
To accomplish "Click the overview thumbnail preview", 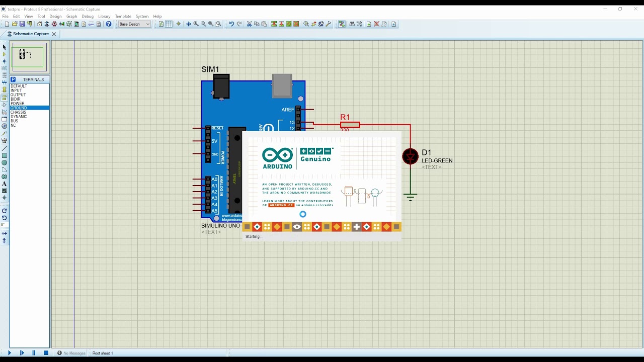I will tap(29, 56).
